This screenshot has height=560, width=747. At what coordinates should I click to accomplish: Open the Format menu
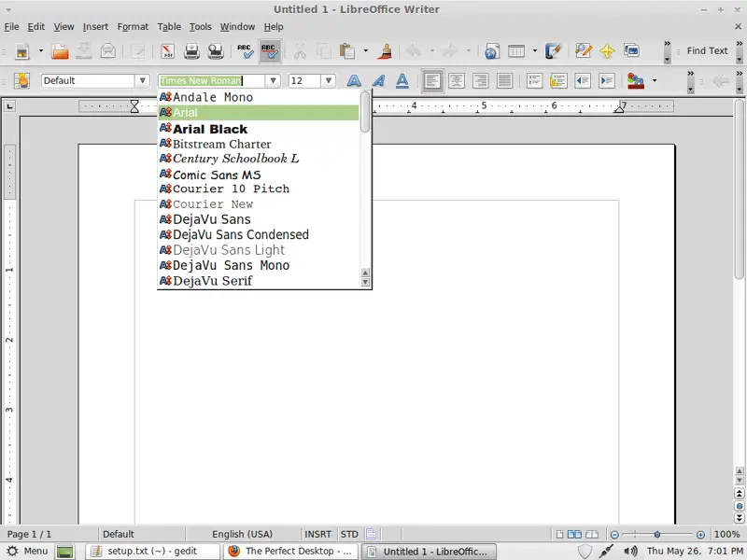(x=133, y=27)
